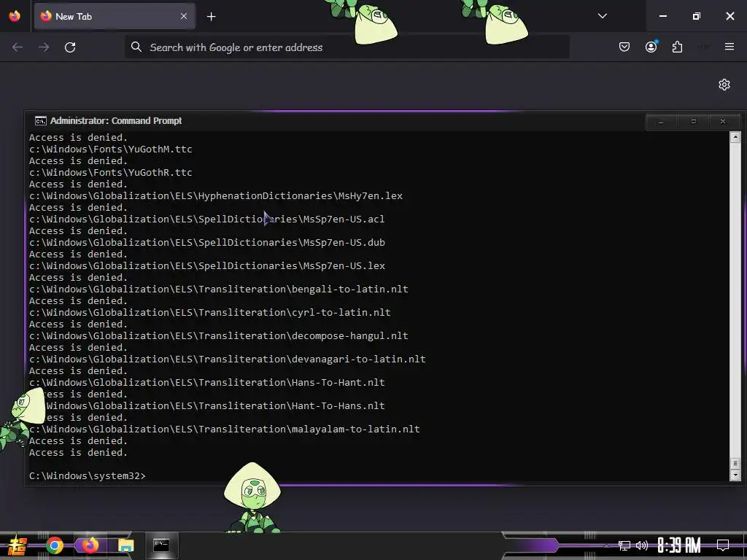Open the notification center icon
This screenshot has height=560, width=747.
(x=723, y=545)
